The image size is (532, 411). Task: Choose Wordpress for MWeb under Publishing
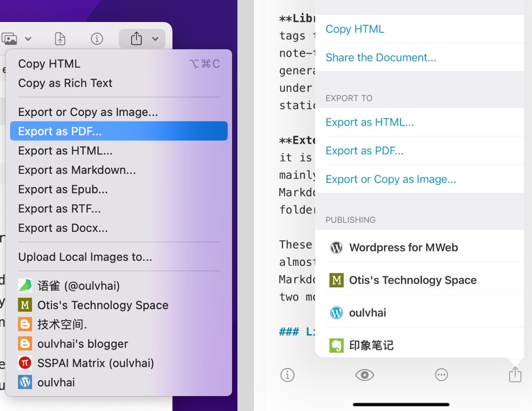point(403,247)
